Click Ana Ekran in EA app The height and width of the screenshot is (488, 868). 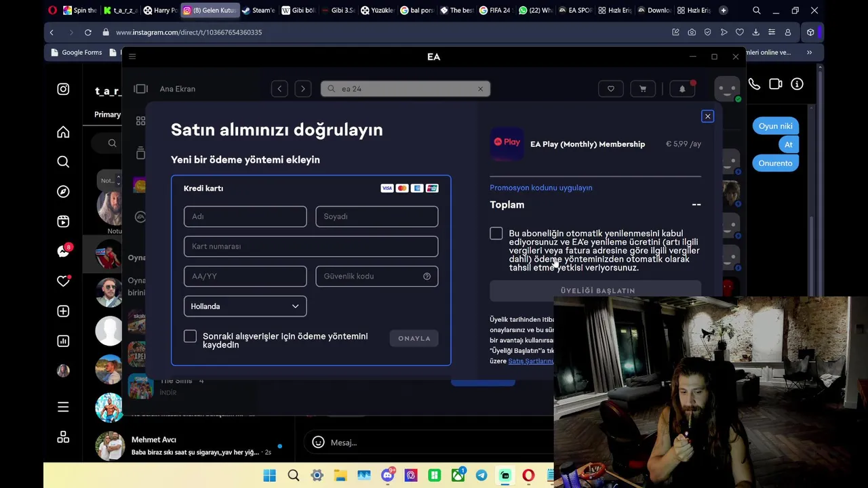[177, 89]
